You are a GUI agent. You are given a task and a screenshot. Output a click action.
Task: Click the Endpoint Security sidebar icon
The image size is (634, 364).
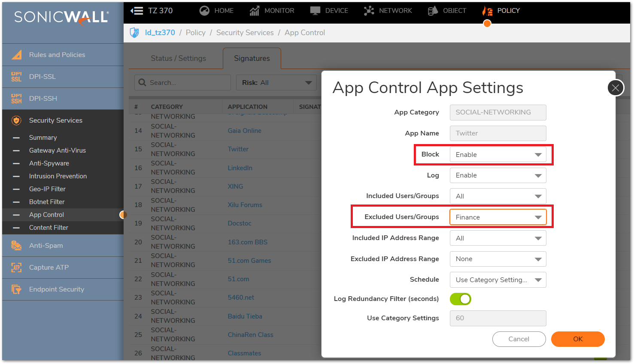[x=16, y=289]
